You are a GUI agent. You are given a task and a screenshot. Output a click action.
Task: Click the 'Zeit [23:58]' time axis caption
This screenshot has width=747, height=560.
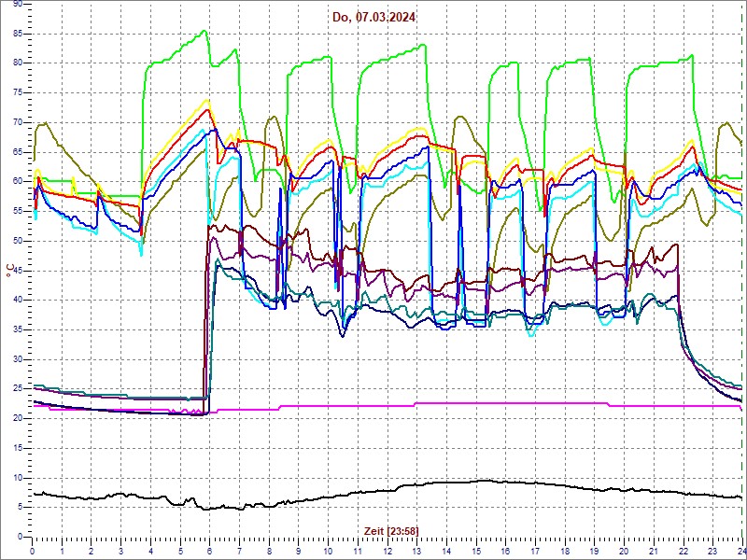tap(391, 530)
